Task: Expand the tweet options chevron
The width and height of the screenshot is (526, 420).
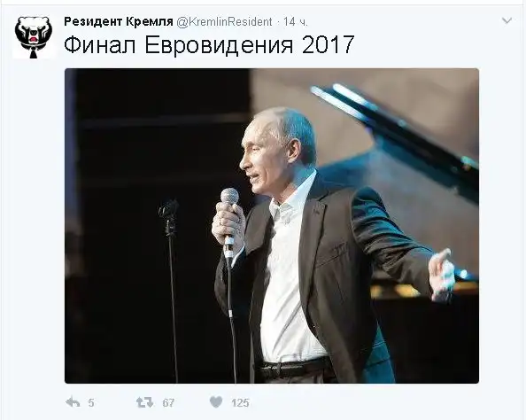Action: point(507,20)
